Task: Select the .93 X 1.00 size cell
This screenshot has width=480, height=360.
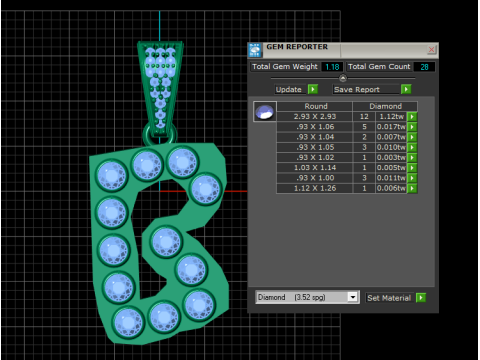Action: pyautogui.click(x=315, y=178)
